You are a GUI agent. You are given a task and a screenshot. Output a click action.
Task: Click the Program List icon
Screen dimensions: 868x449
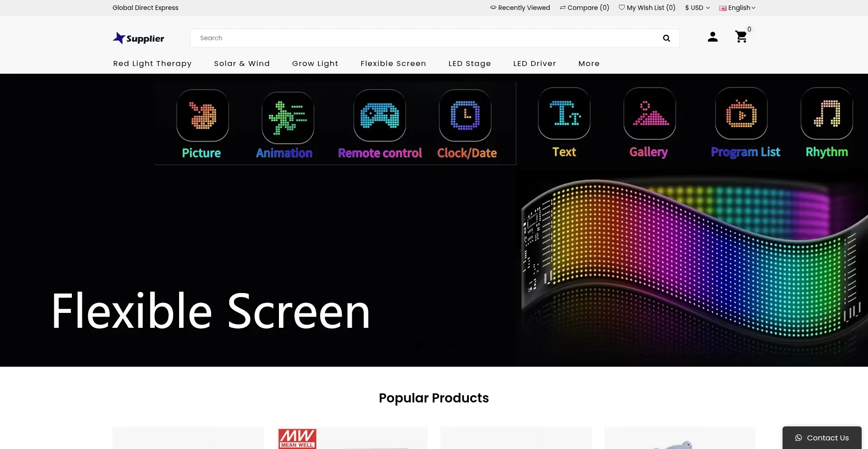point(741,113)
